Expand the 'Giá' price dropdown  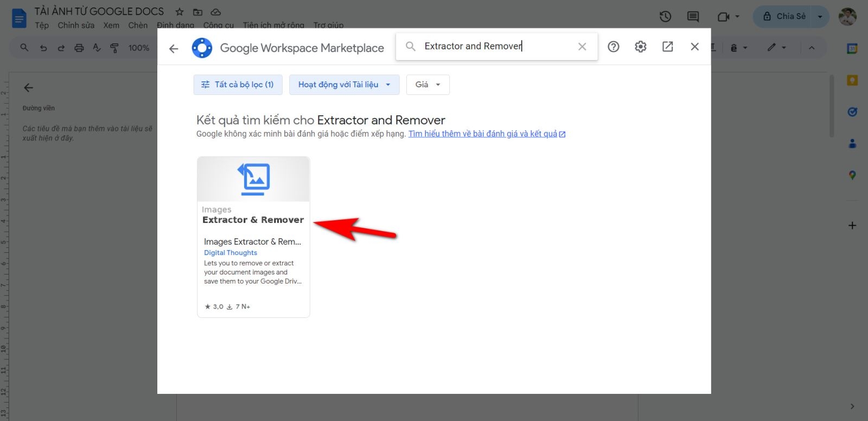click(427, 85)
